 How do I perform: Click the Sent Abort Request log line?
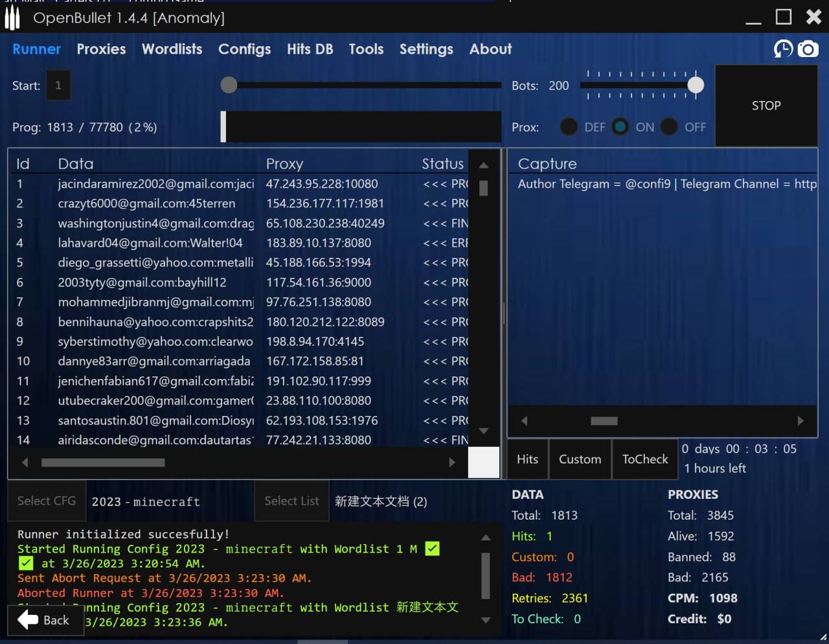click(165, 578)
